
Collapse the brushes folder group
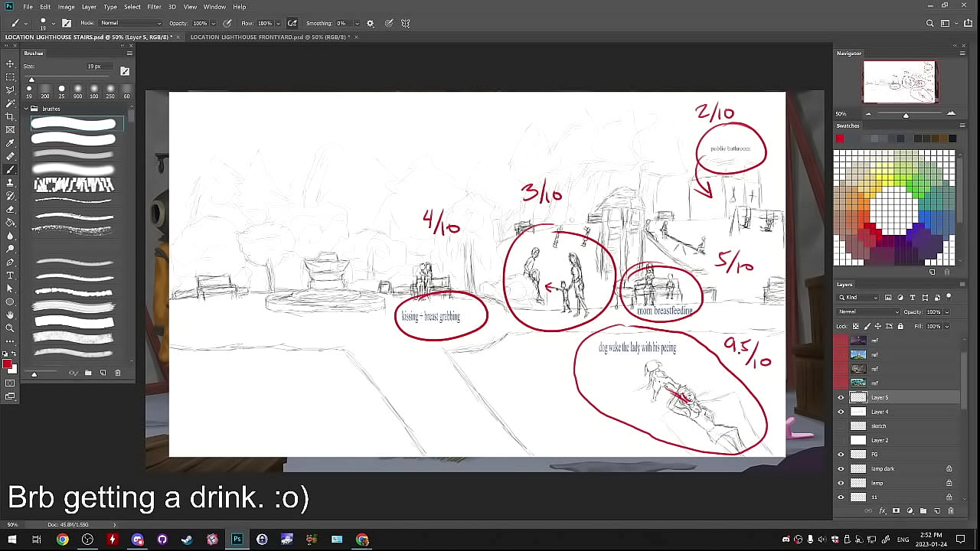click(26, 109)
